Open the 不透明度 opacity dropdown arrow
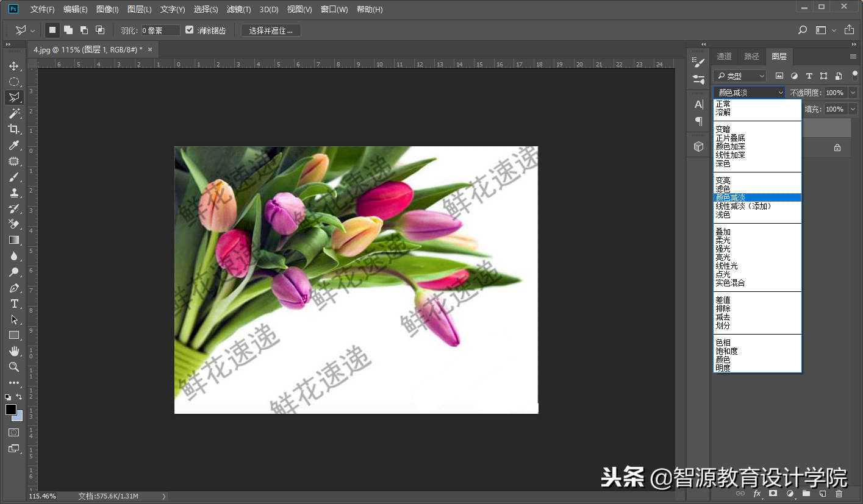863x504 pixels. click(x=853, y=93)
